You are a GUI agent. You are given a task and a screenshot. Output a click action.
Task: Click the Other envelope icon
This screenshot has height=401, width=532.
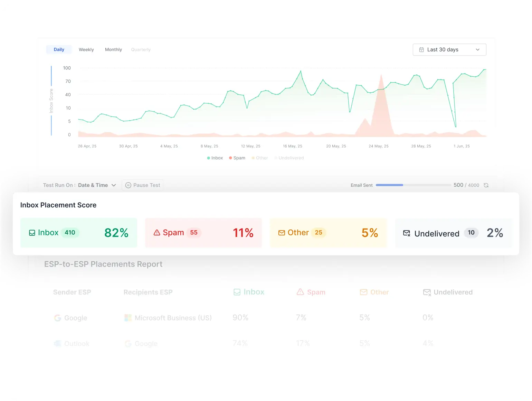pyautogui.click(x=282, y=233)
